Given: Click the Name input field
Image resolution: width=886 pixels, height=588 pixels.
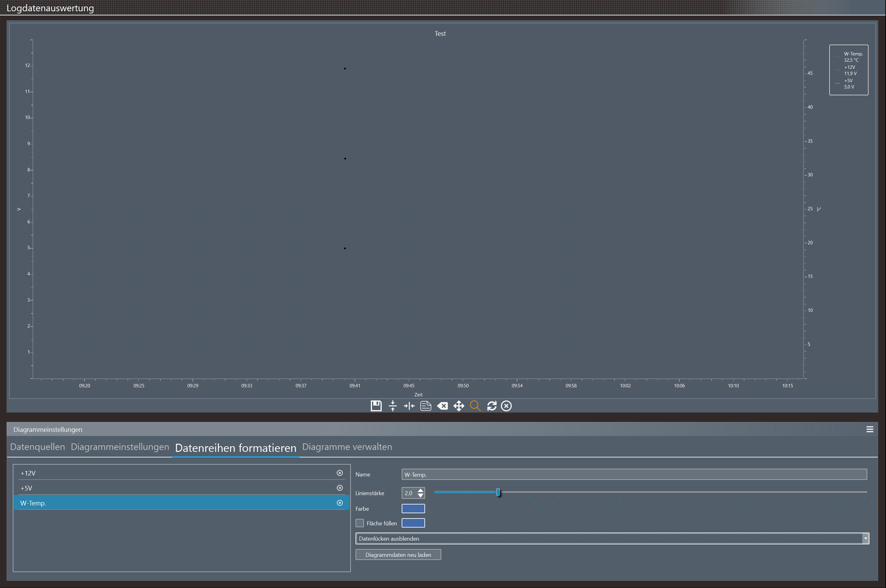Looking at the screenshot, I should [x=634, y=474].
